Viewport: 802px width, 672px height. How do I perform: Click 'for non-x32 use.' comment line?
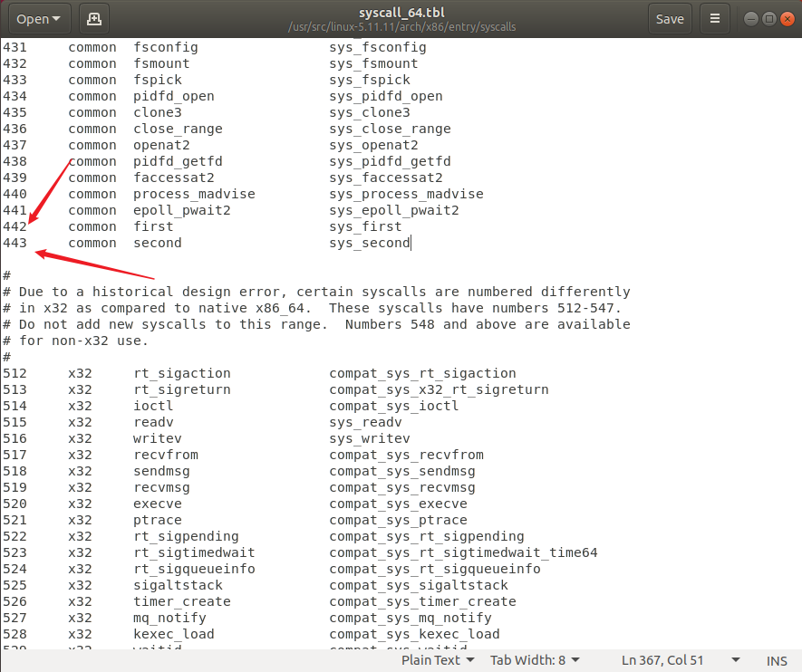click(x=76, y=341)
